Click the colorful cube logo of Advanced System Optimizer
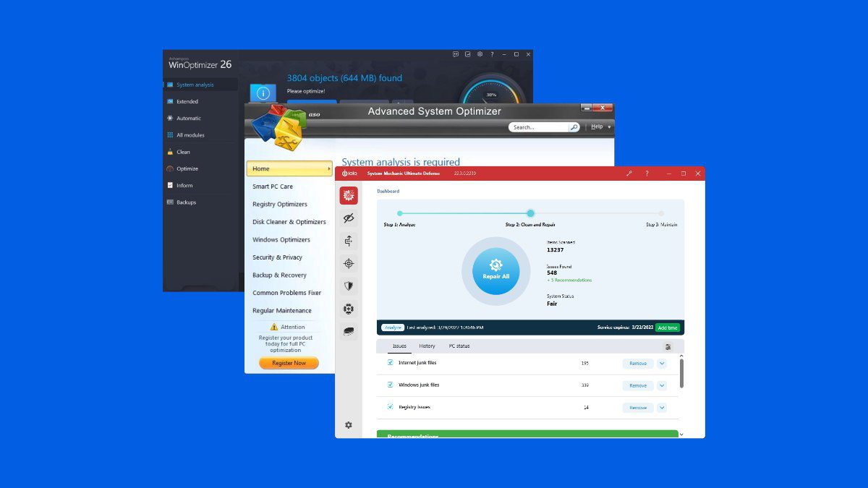This screenshot has height=488, width=868. [x=279, y=128]
